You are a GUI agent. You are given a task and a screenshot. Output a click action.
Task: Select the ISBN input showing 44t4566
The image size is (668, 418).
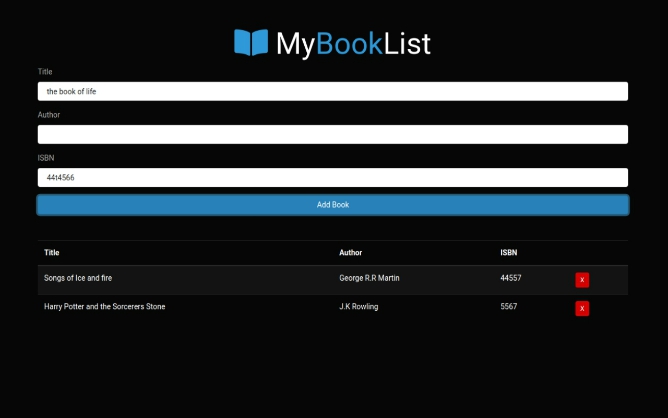coord(332,177)
